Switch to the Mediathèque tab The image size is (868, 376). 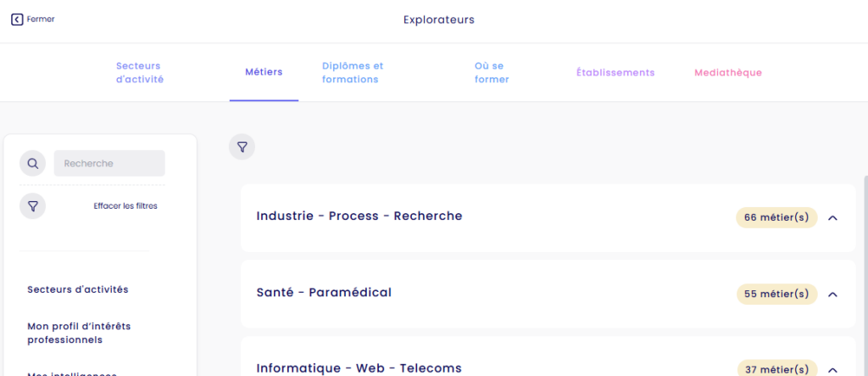(728, 73)
